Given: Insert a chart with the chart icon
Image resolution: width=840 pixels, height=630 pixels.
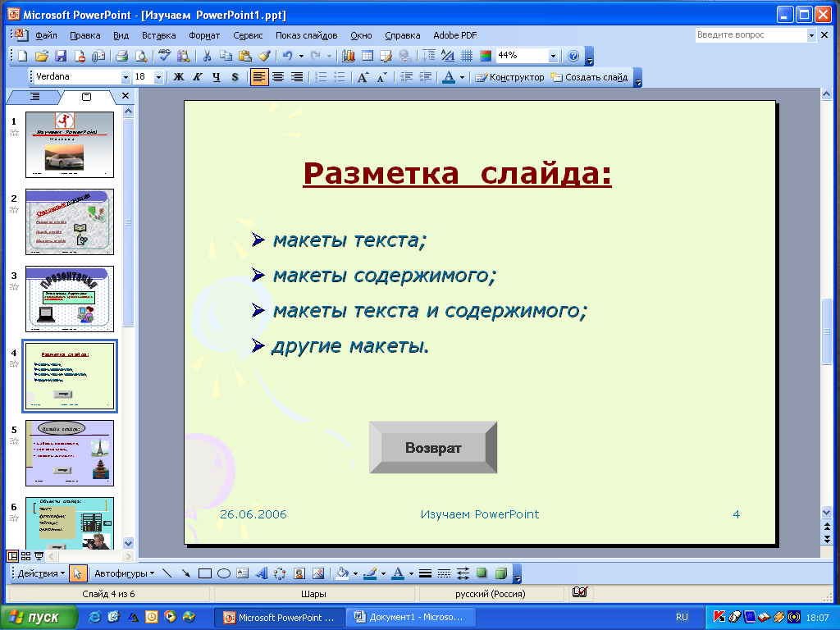Looking at the screenshot, I should 348,56.
